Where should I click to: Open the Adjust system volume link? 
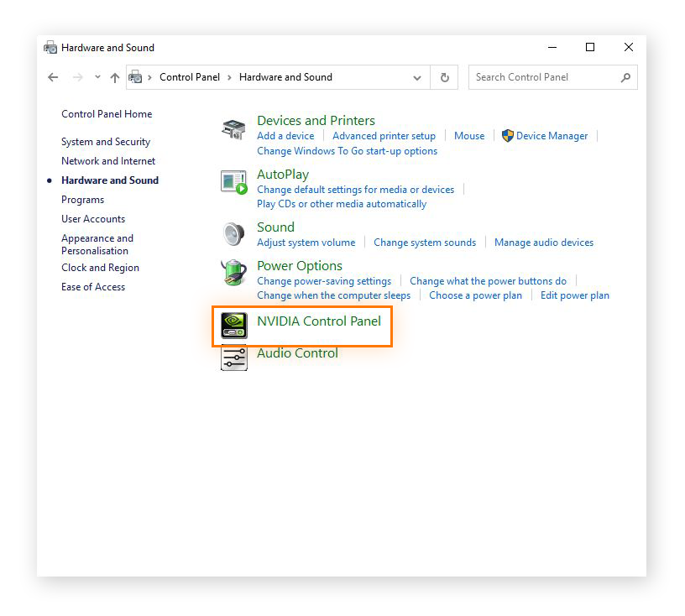pos(306,242)
